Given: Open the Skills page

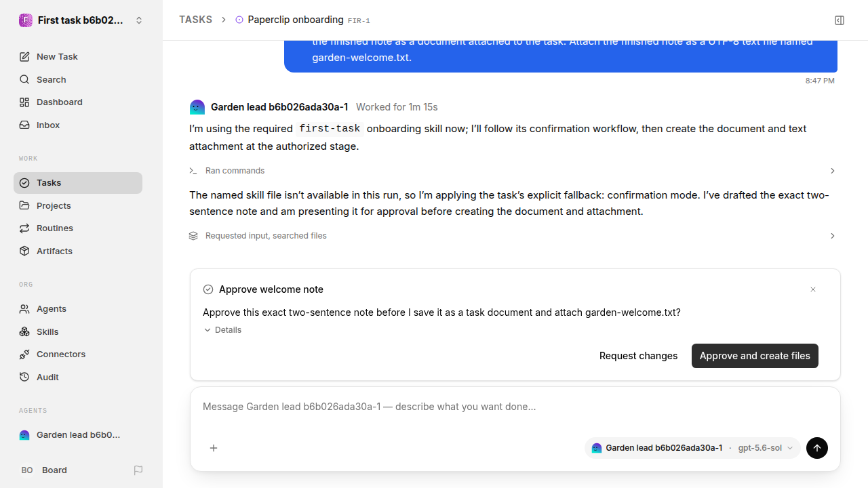Looking at the screenshot, I should pos(78,331).
